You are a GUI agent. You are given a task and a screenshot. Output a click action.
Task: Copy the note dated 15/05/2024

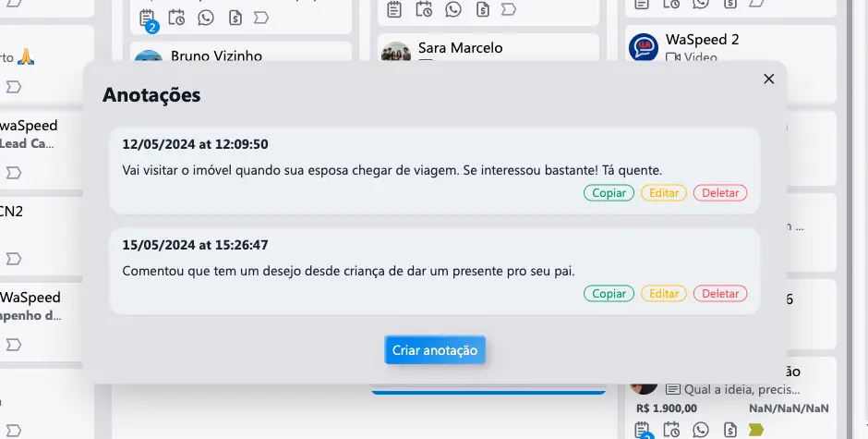(609, 294)
